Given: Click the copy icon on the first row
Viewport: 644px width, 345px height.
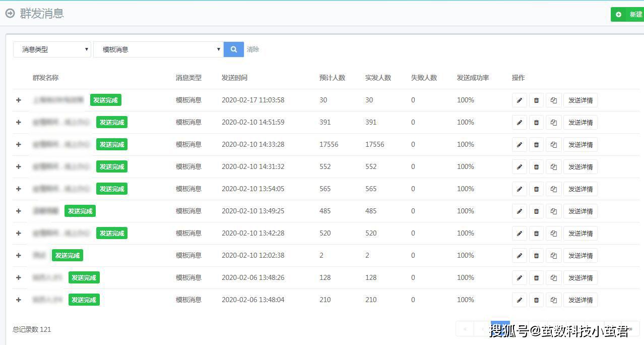Looking at the screenshot, I should click(553, 100).
